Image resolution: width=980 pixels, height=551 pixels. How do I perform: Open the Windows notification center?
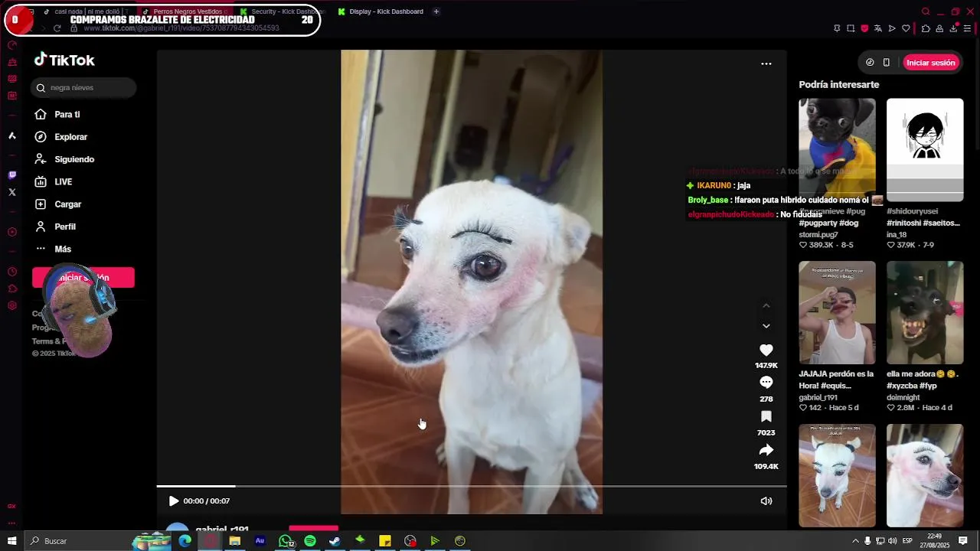tap(963, 541)
